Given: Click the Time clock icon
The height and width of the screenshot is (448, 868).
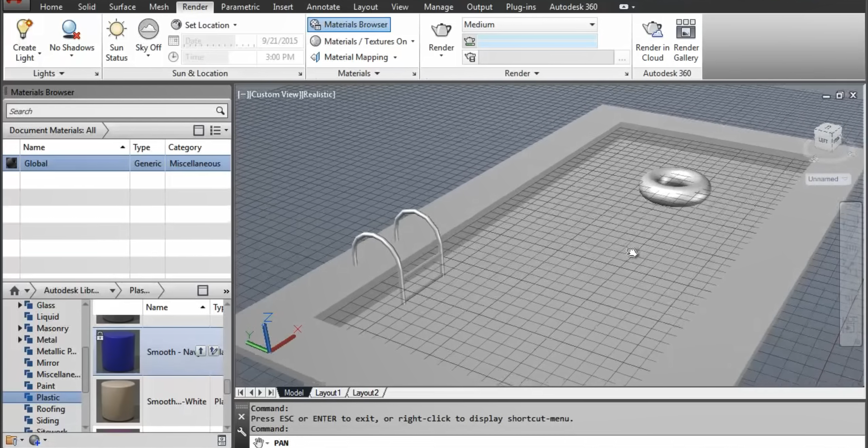Looking at the screenshot, I should tap(173, 57).
